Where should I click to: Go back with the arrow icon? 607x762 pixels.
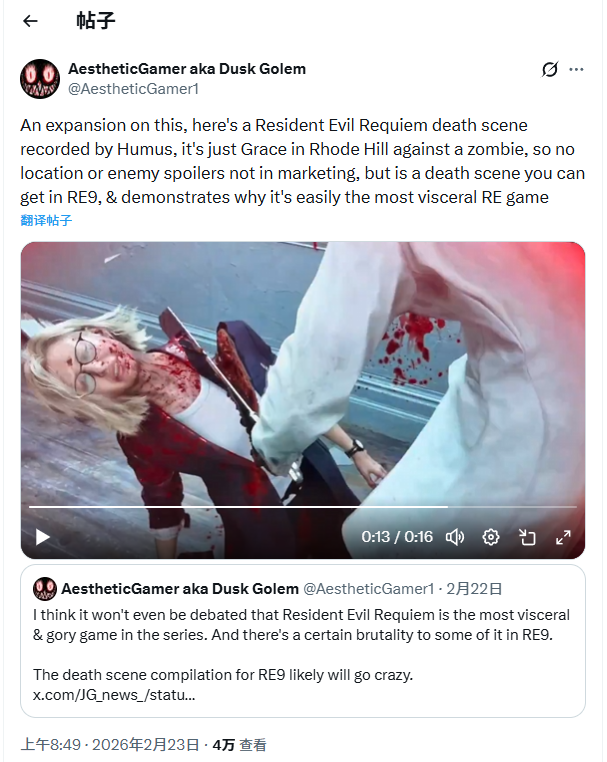pos(31,21)
